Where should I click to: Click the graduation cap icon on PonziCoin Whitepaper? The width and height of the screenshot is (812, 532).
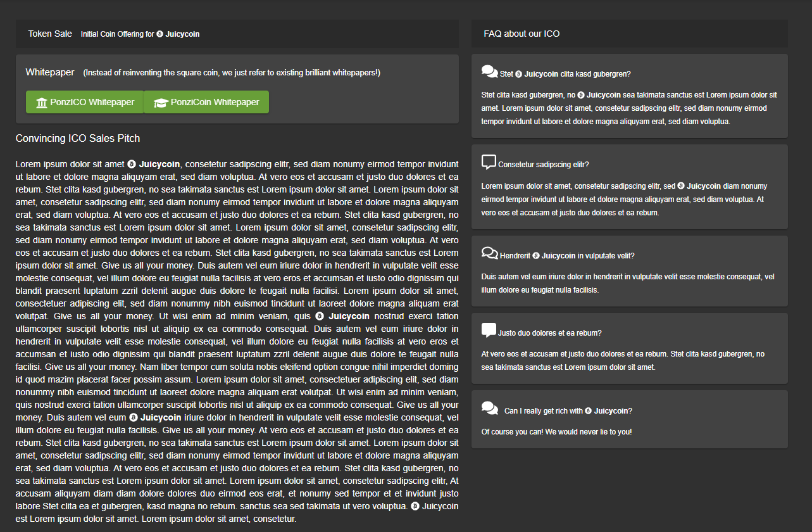click(x=161, y=103)
